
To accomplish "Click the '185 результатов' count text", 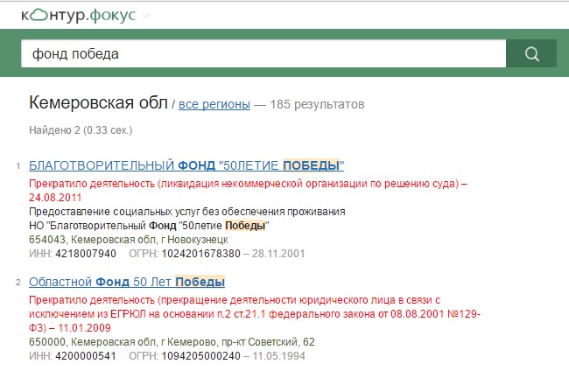I will tap(317, 104).
